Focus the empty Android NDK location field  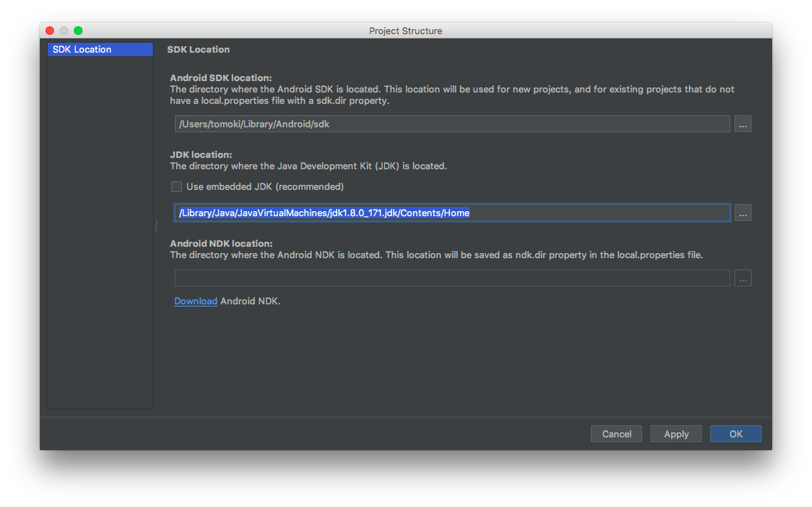click(452, 279)
